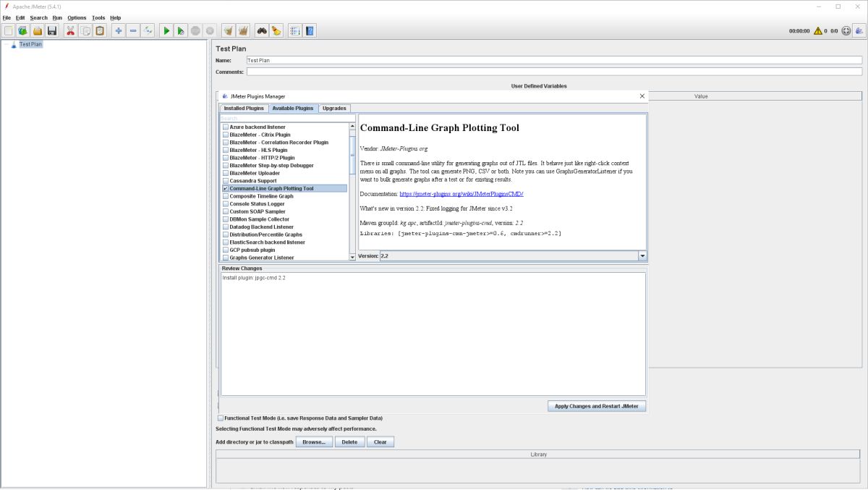This screenshot has width=868, height=490.
Task: Switch to the Installed Plugins tab
Action: click(x=244, y=109)
